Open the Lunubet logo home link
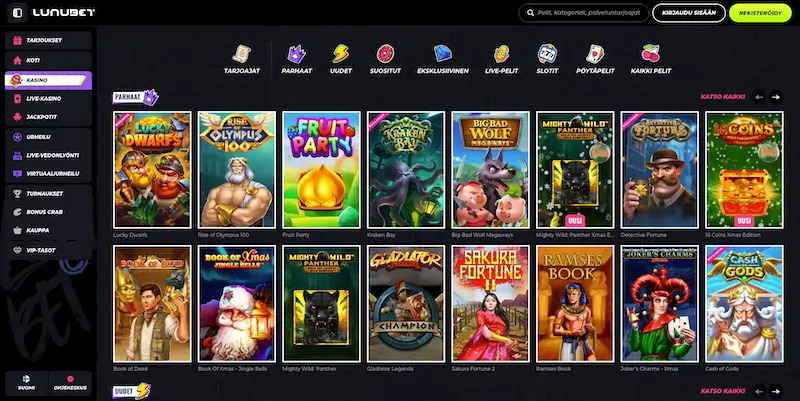800x401 pixels. coord(64,13)
